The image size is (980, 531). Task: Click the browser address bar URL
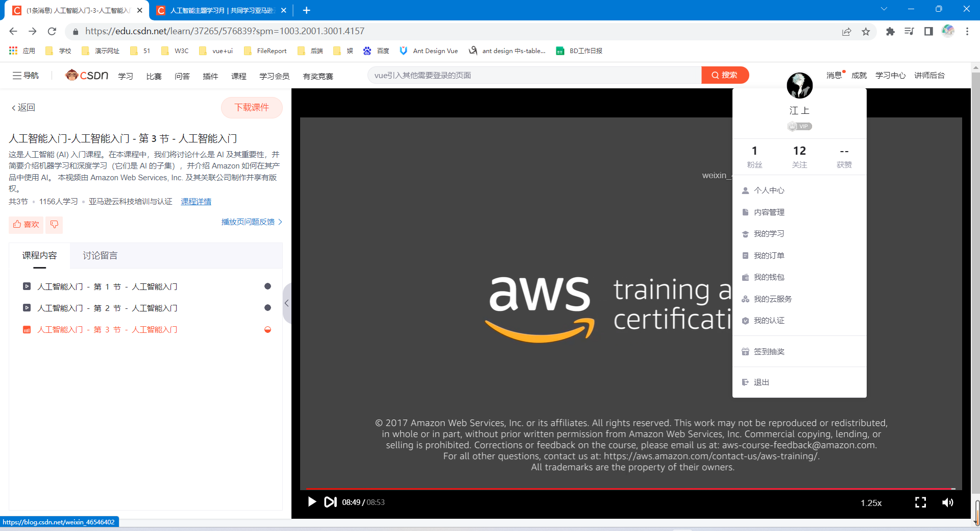225,31
